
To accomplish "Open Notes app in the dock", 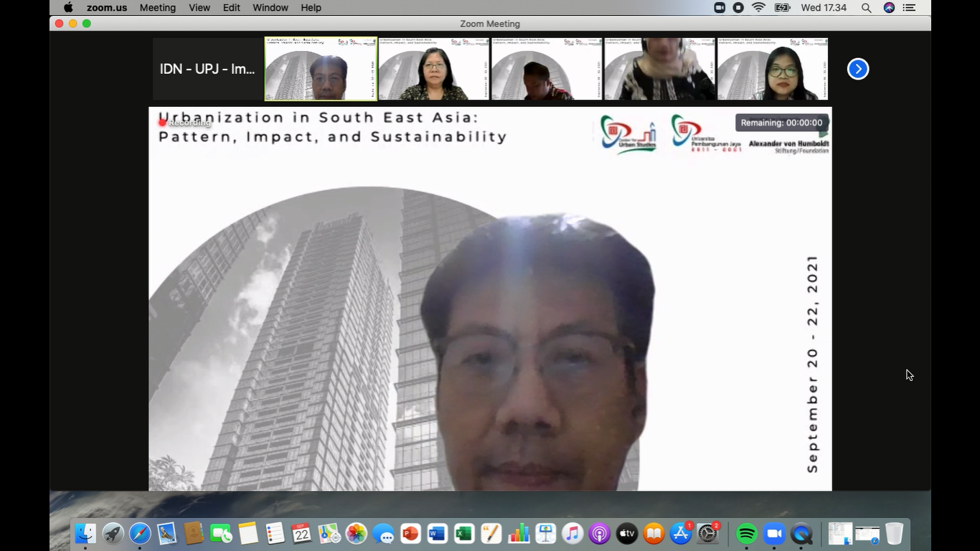I will point(248,533).
